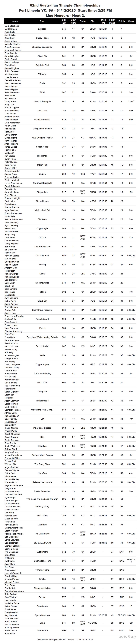Click the Name column header
Screen dimensions: 140x644
(x=15, y=21)
